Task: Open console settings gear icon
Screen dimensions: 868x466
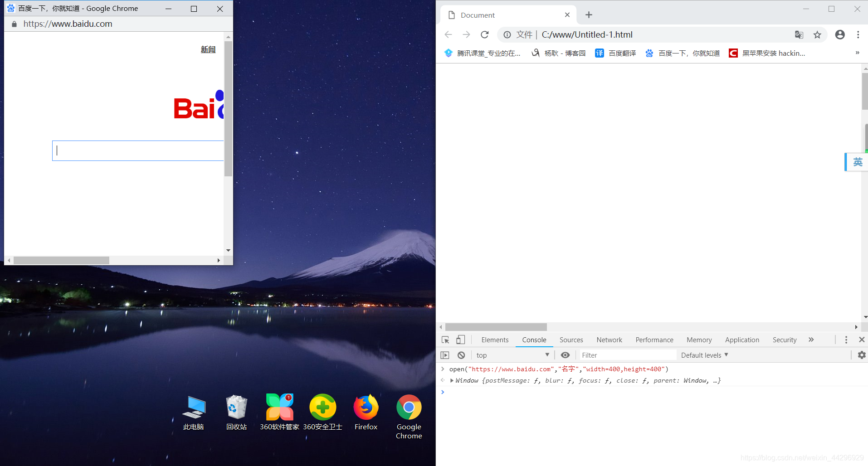Action: click(862, 355)
